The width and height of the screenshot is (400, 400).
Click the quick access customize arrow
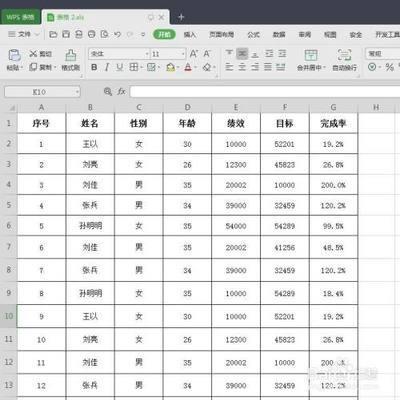(x=143, y=34)
